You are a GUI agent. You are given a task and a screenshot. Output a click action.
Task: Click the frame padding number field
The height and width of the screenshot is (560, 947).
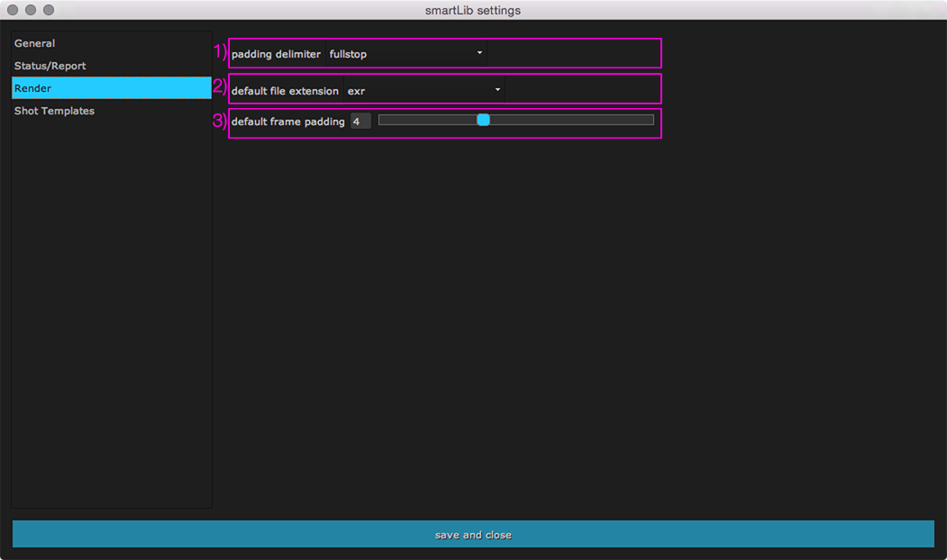point(360,122)
